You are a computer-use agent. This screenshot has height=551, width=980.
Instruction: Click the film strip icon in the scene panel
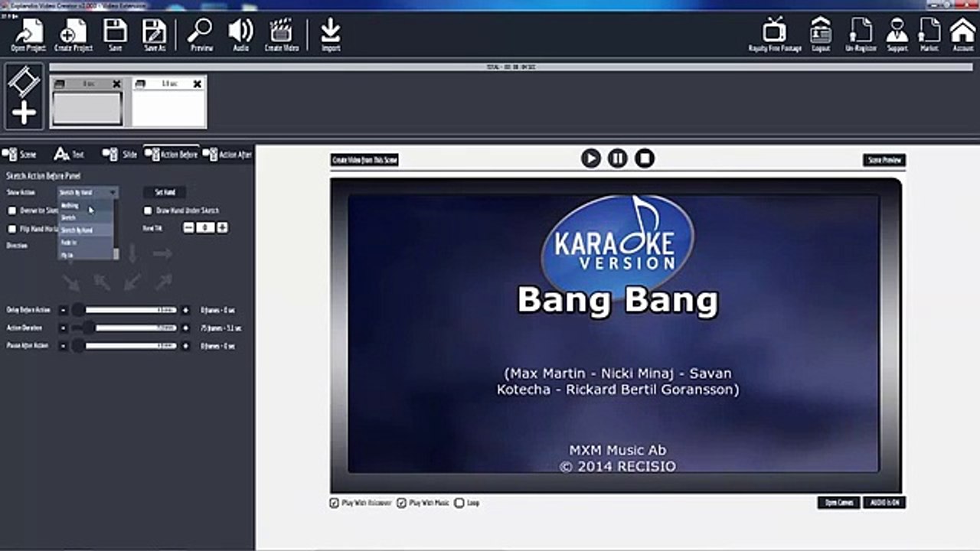pos(24,80)
